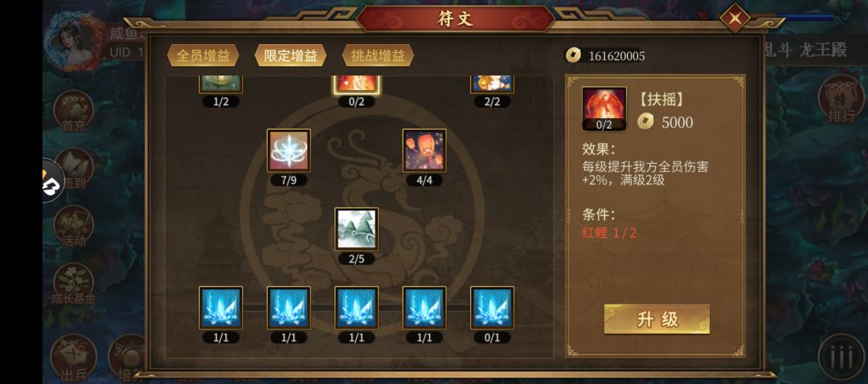The height and width of the screenshot is (384, 868).
Task: Click the 扶摇 rune thumbnail in detail panel
Action: (x=604, y=108)
